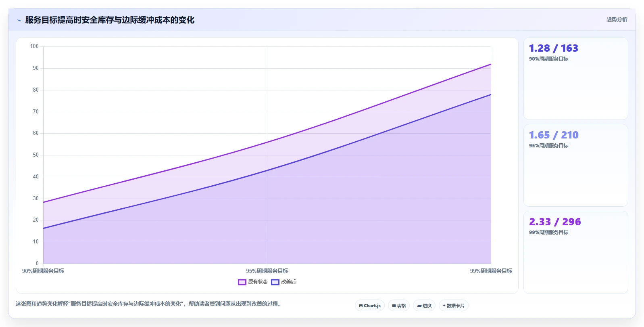This screenshot has width=644, height=327.
Task: Click the 90%周期服务目标 card caption
Action: point(548,59)
